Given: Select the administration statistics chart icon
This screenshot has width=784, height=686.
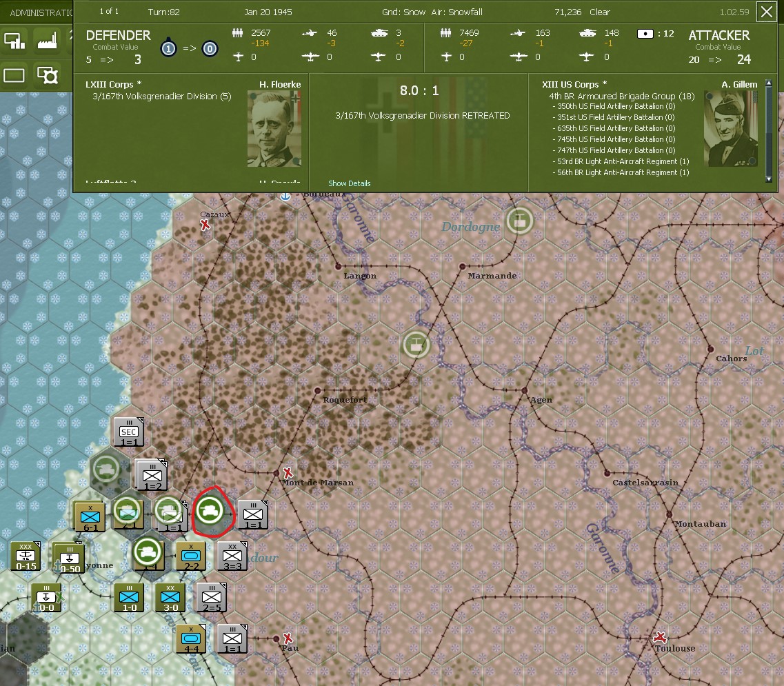Looking at the screenshot, I should tap(15, 41).
